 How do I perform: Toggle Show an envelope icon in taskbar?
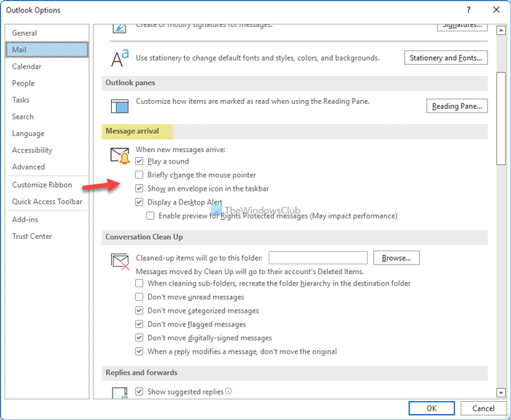[x=139, y=188]
